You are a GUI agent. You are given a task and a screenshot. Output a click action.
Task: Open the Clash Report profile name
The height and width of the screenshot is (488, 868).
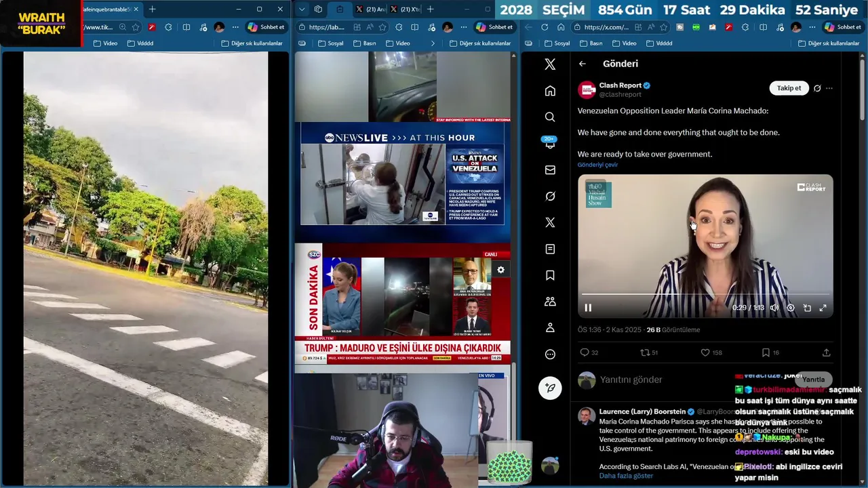[620, 85]
